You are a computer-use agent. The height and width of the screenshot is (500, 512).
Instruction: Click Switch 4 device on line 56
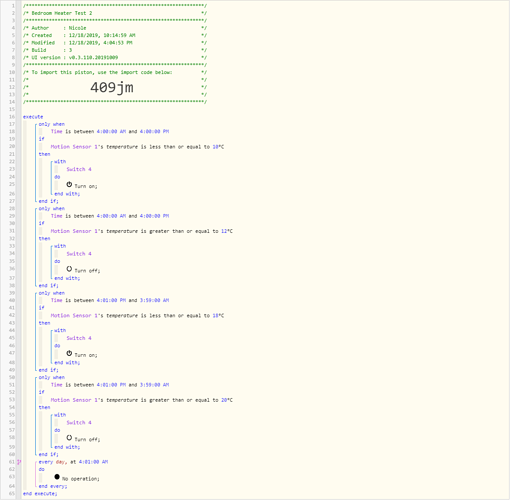click(79, 423)
